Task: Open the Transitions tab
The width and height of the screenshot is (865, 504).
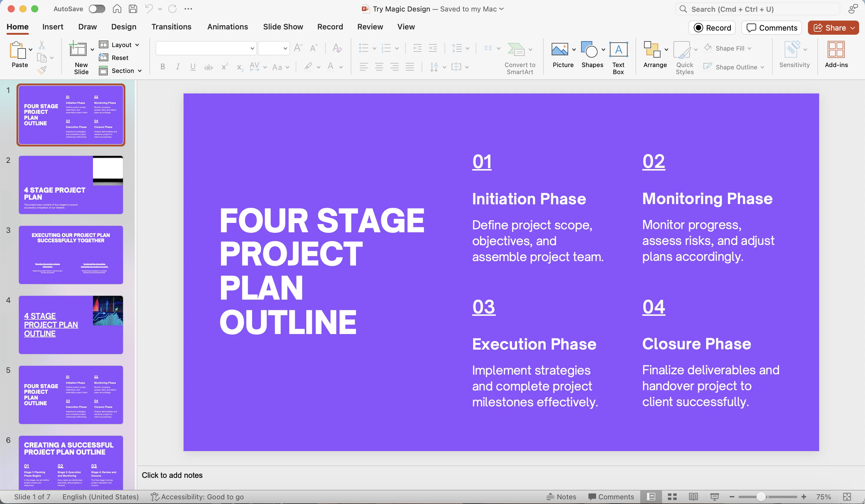Action: pyautogui.click(x=171, y=27)
